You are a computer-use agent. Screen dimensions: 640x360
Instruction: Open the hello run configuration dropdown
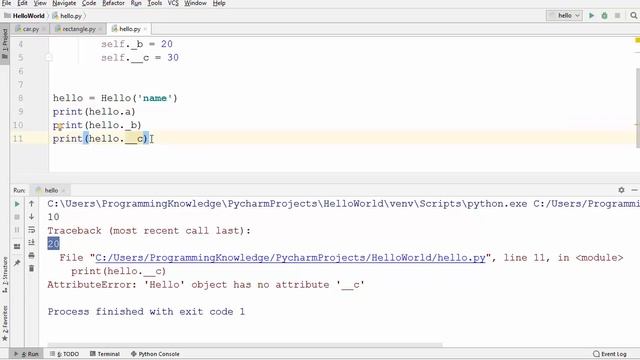(x=564, y=16)
